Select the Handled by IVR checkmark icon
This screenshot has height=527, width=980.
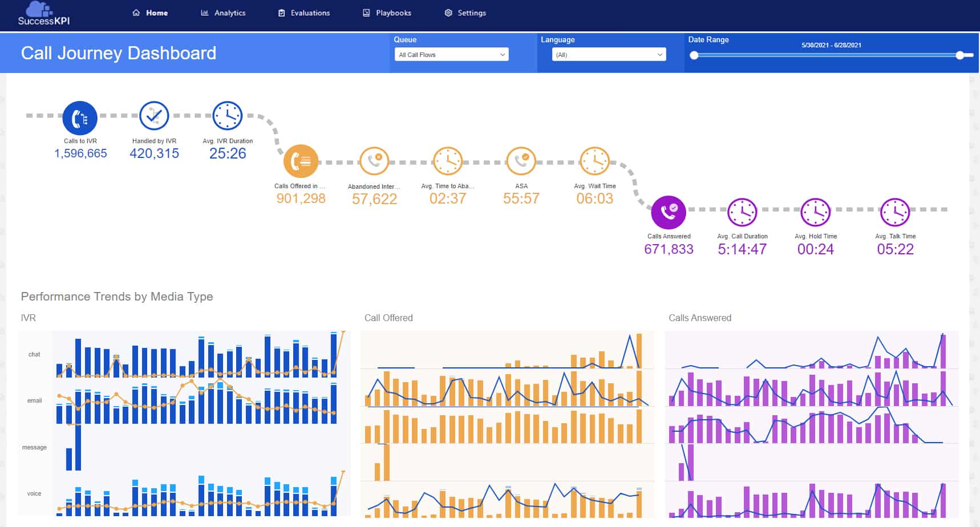(x=153, y=115)
